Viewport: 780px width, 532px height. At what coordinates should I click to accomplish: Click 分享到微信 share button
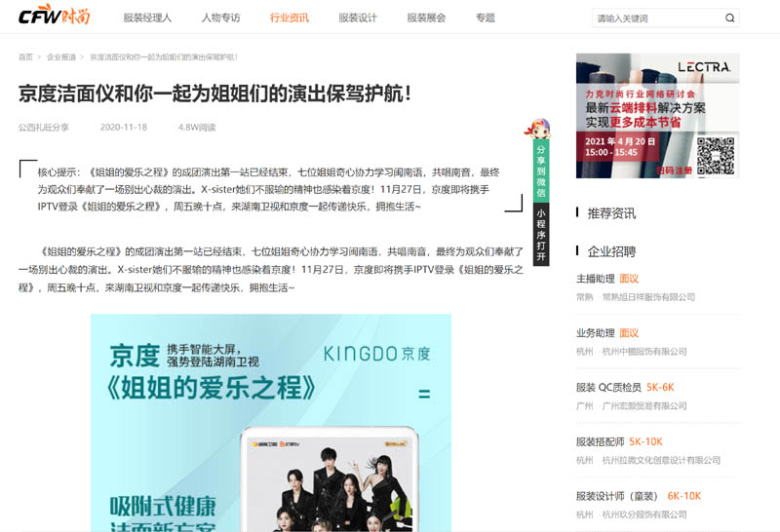[541, 171]
